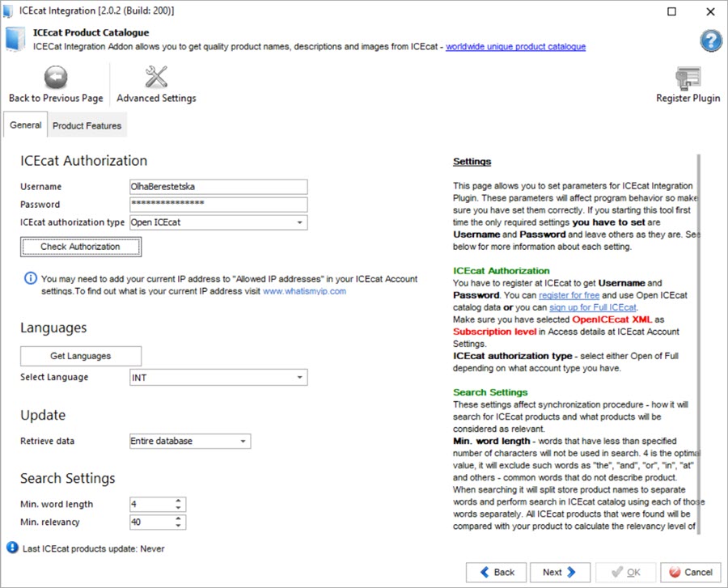Click the Get Languages button
The height and width of the screenshot is (588, 728).
[x=81, y=356]
